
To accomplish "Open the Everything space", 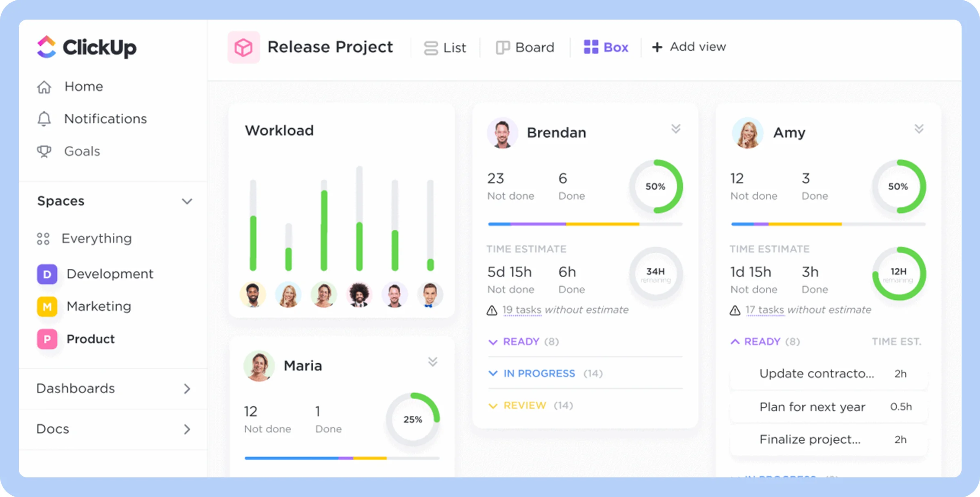I will pos(96,238).
